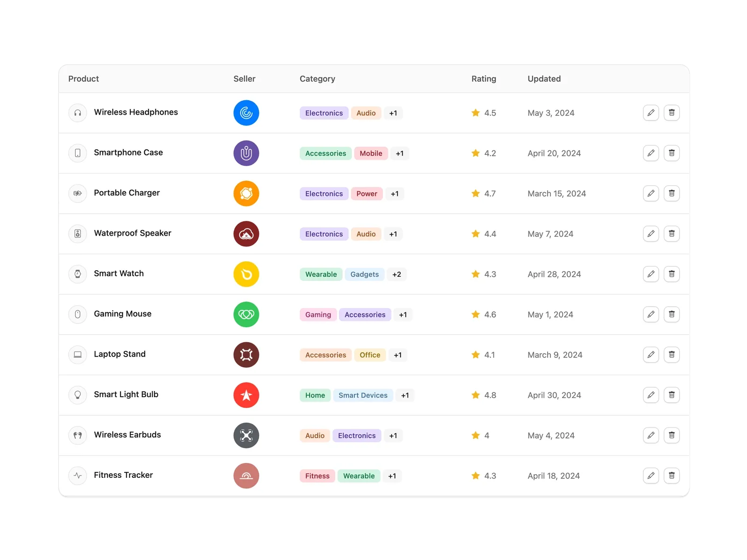Select the 4.7 rating value
747x560 pixels.
(x=490, y=194)
